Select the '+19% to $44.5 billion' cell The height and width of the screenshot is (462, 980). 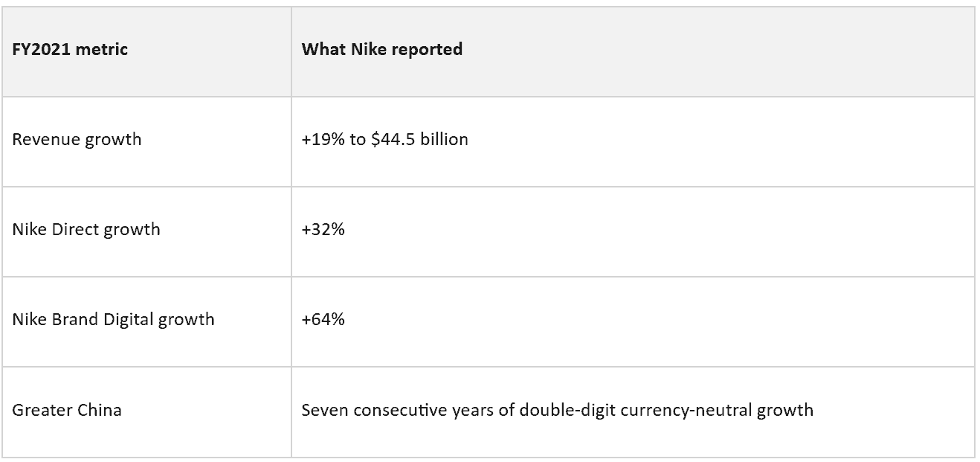(x=633, y=141)
